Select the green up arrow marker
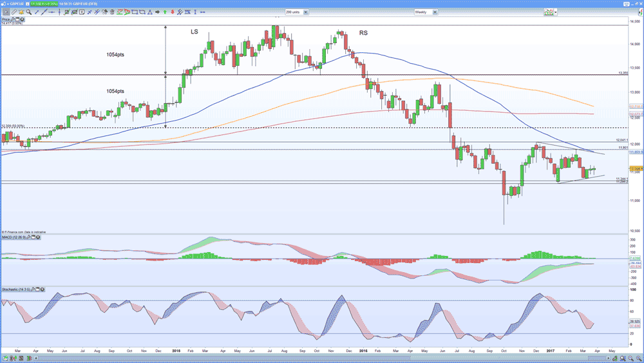The image size is (644, 363). [165, 12]
